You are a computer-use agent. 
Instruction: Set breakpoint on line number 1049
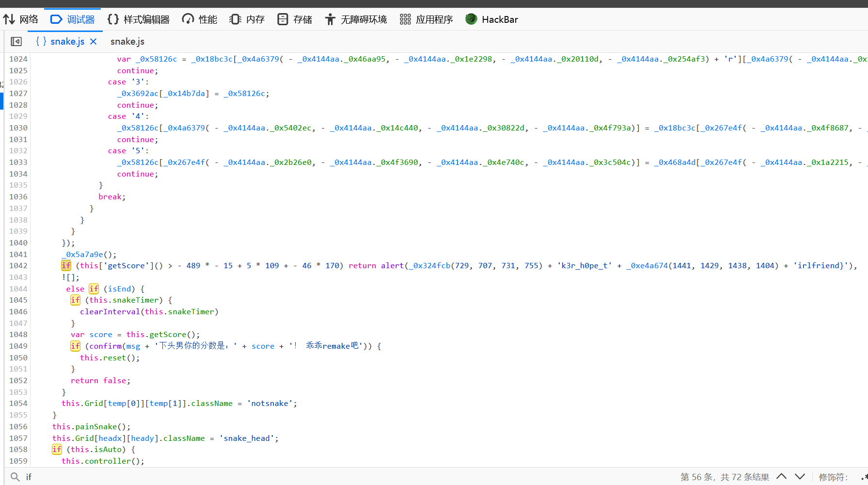tap(18, 346)
